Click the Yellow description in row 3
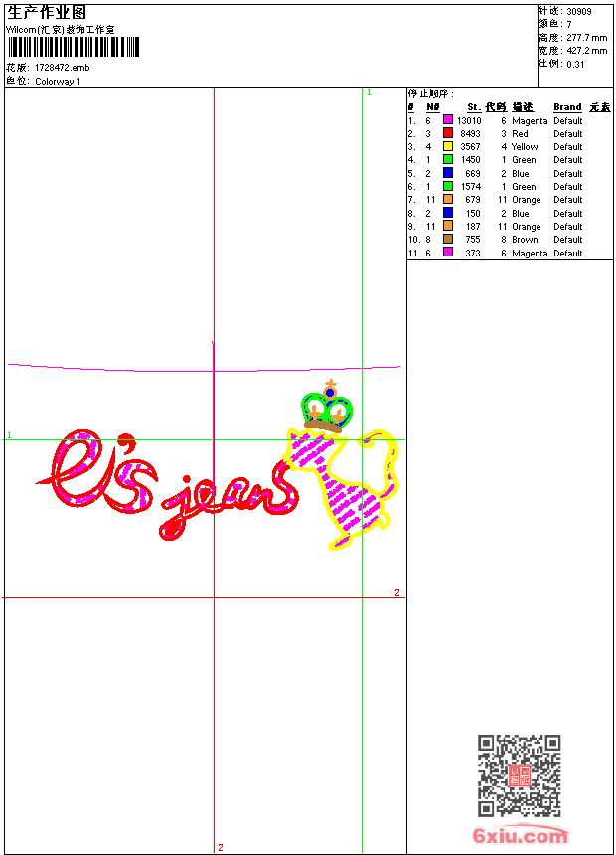The image size is (616, 855). pyautogui.click(x=525, y=147)
